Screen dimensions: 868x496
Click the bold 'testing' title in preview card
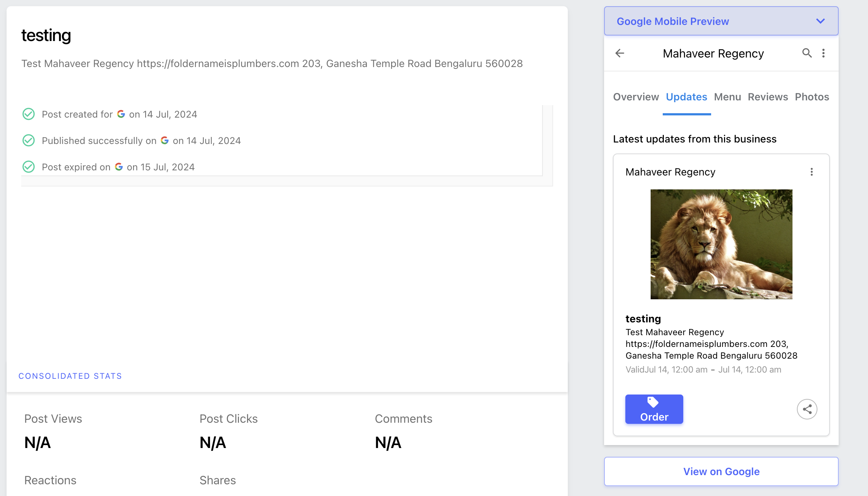[643, 319]
